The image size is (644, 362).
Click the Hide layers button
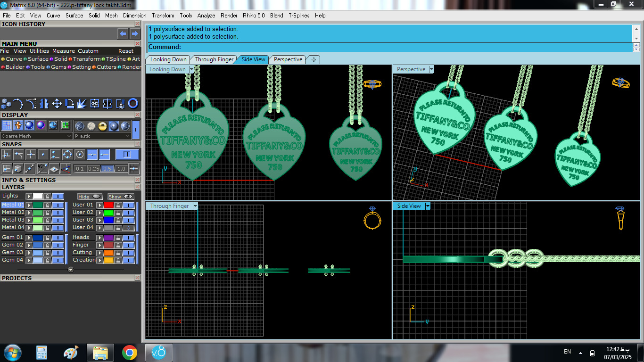click(90, 197)
